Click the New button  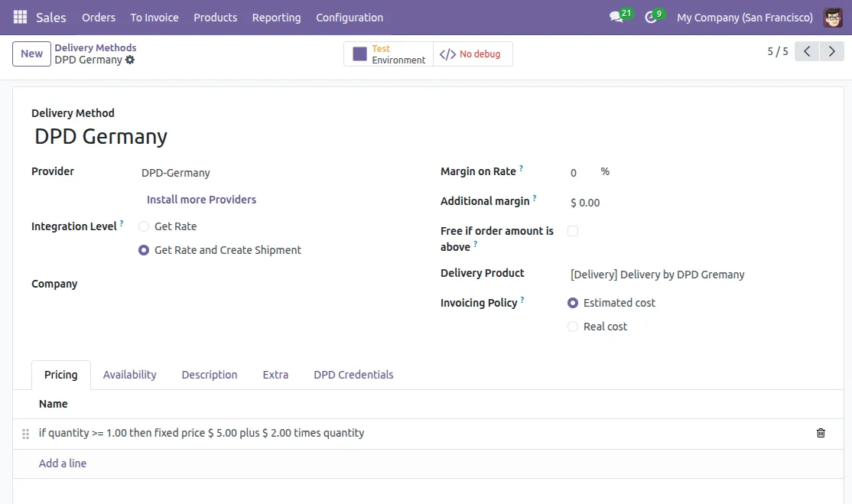coord(31,54)
